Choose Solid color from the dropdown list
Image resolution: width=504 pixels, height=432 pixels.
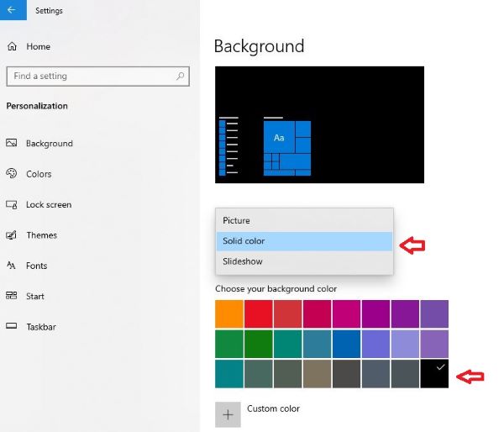[x=304, y=241]
